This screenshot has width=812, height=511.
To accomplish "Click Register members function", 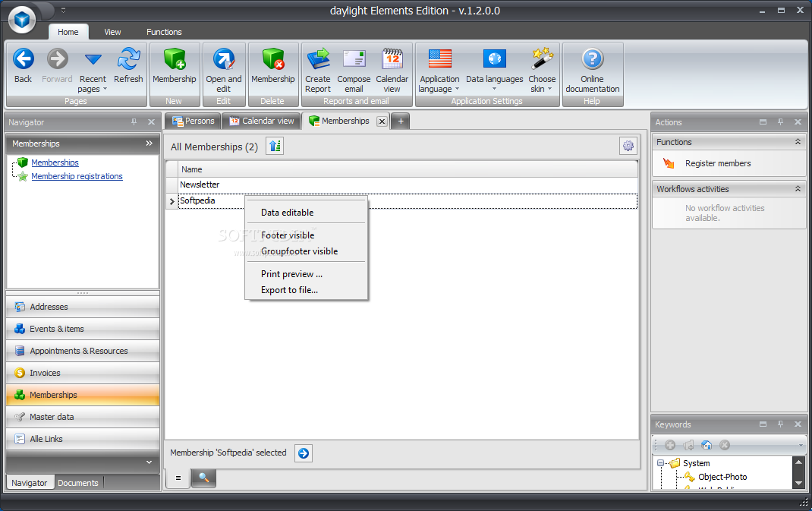I will click(718, 164).
